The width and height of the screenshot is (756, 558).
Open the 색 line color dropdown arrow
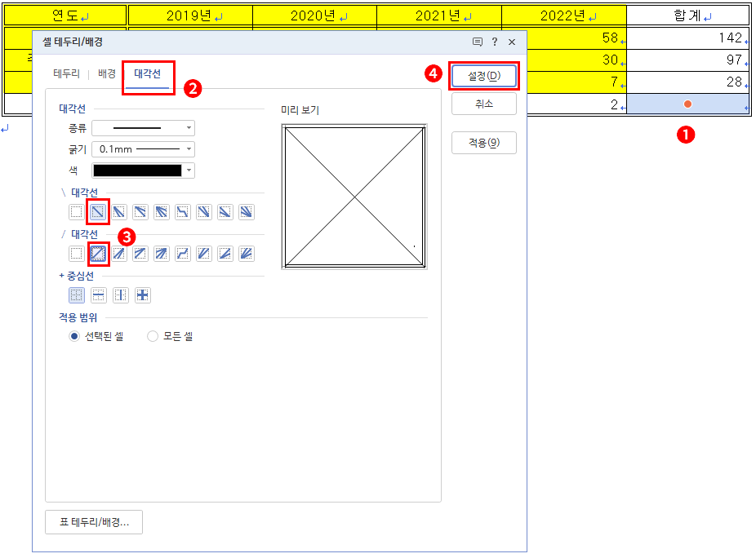(189, 170)
